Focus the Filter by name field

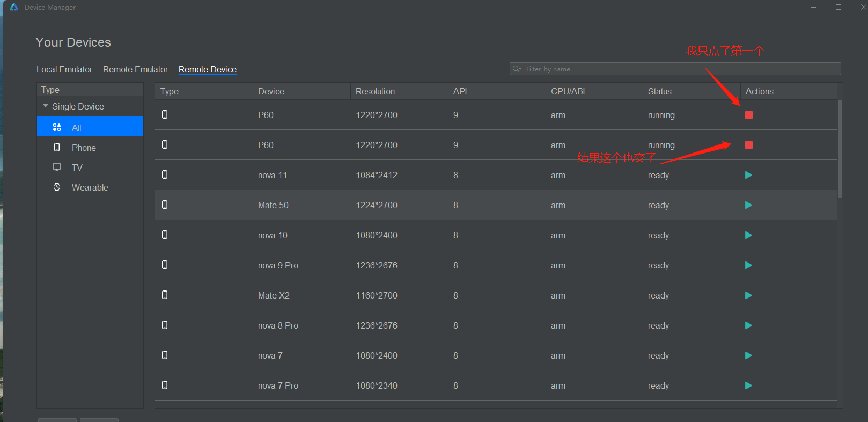point(675,69)
